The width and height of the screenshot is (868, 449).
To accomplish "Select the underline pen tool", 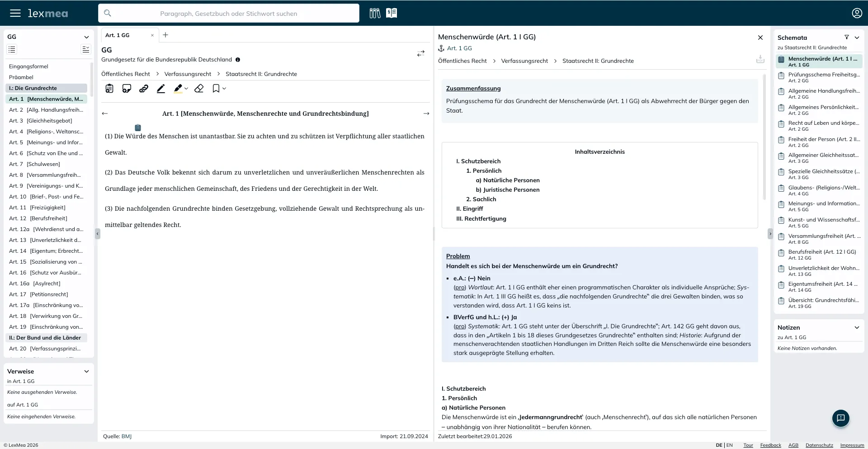I will 161,89.
